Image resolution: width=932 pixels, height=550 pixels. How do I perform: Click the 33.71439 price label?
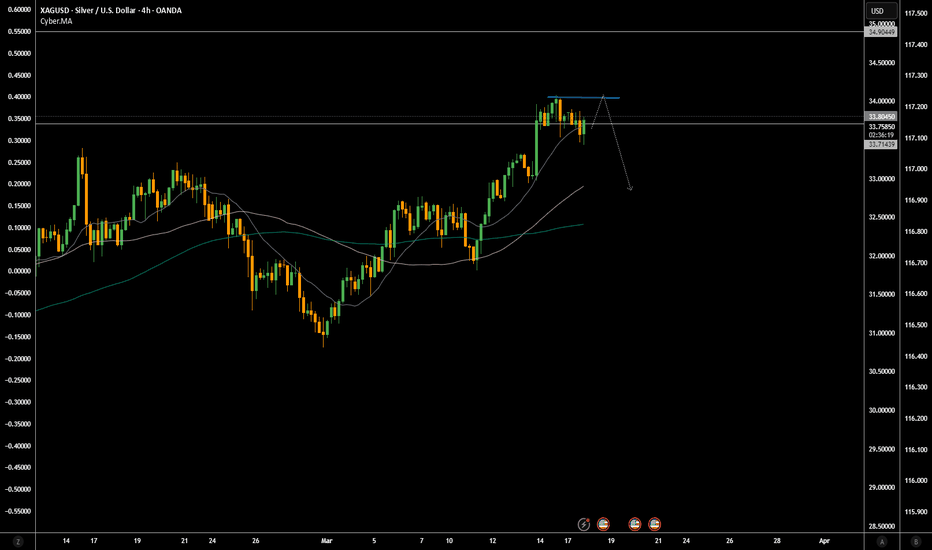pyautogui.click(x=881, y=144)
